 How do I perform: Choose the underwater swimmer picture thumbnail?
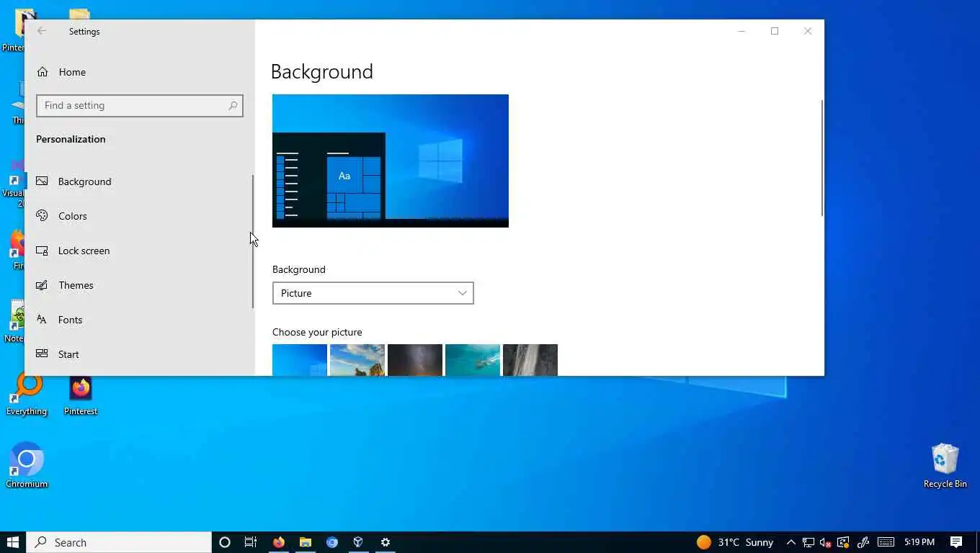(x=473, y=359)
